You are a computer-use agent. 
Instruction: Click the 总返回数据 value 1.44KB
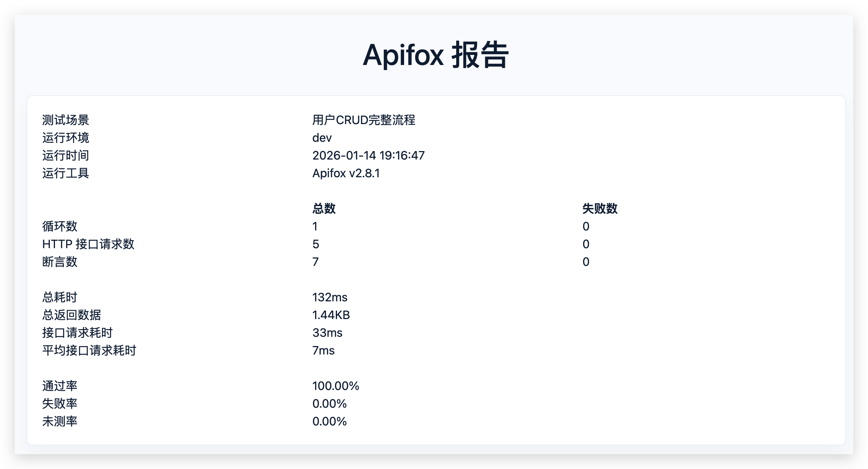point(331,315)
